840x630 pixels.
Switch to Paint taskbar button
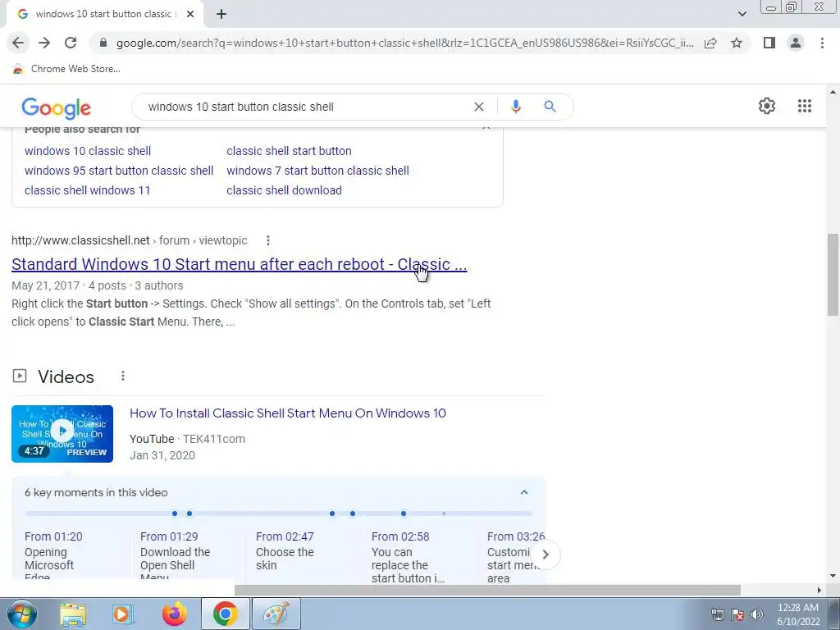coord(276,614)
